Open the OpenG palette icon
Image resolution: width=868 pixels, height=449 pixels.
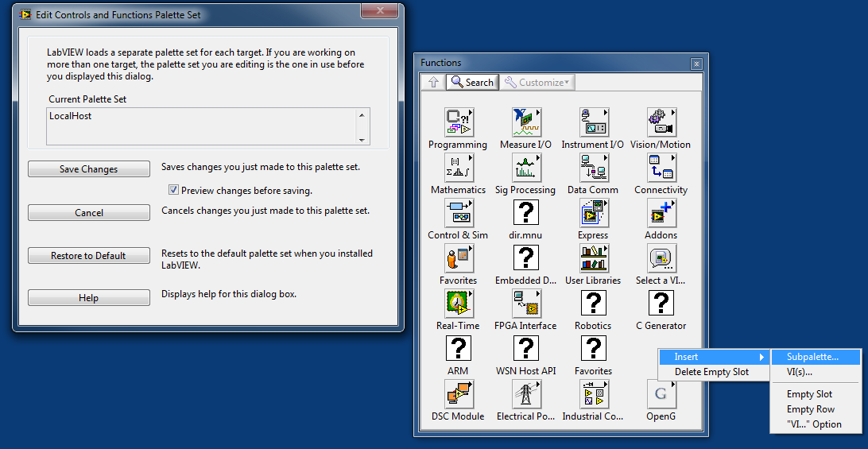[x=661, y=395]
